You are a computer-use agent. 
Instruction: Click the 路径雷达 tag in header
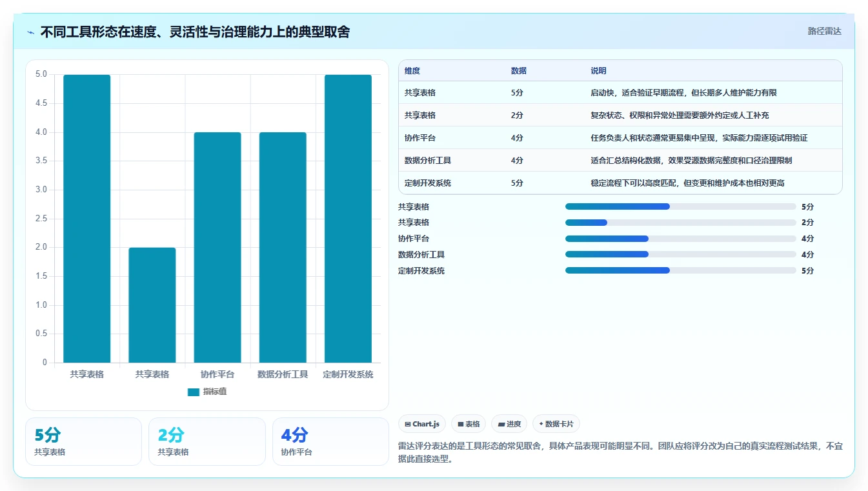tap(824, 31)
